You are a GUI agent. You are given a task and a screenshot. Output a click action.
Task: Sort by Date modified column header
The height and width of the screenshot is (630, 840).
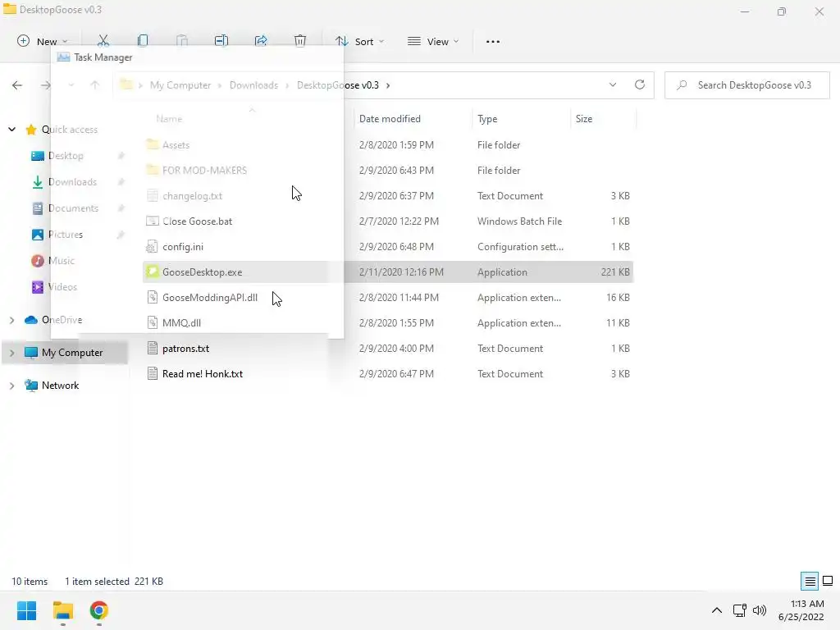pyautogui.click(x=390, y=119)
